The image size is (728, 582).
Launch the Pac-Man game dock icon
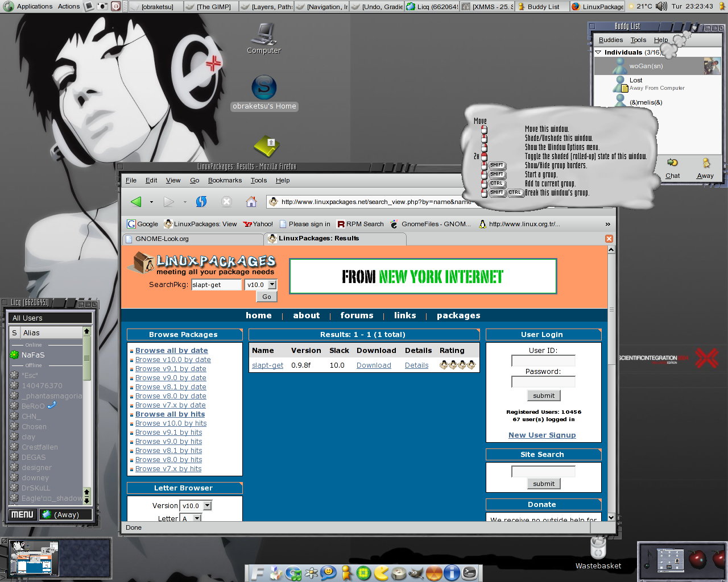click(x=381, y=573)
